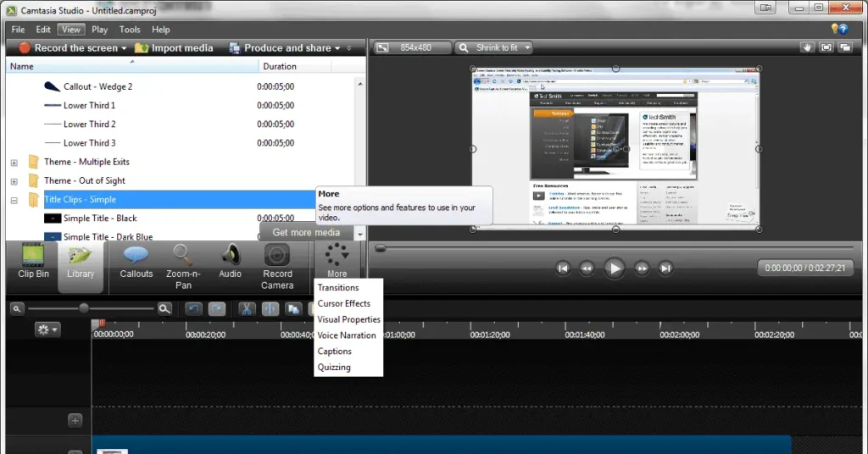
Task: Open the Record Camera tool
Action: point(277,267)
